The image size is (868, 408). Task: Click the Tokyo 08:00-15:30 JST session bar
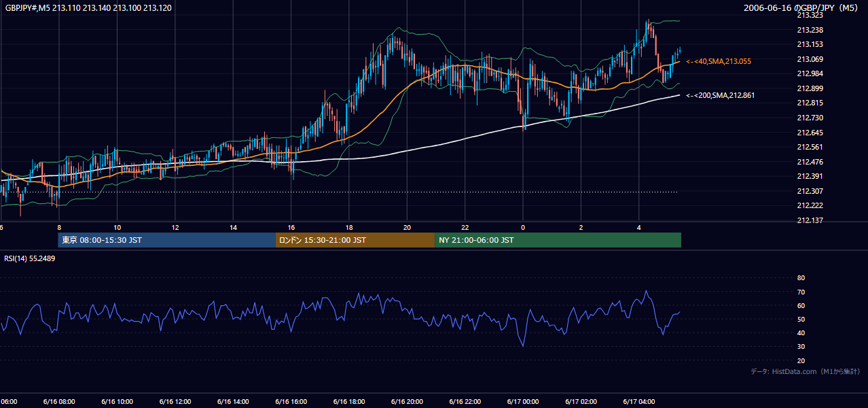166,240
